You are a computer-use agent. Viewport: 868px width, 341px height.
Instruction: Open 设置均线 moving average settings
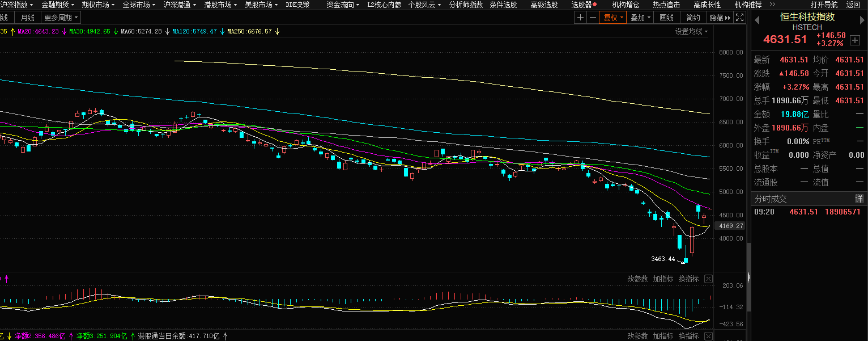coord(691,31)
